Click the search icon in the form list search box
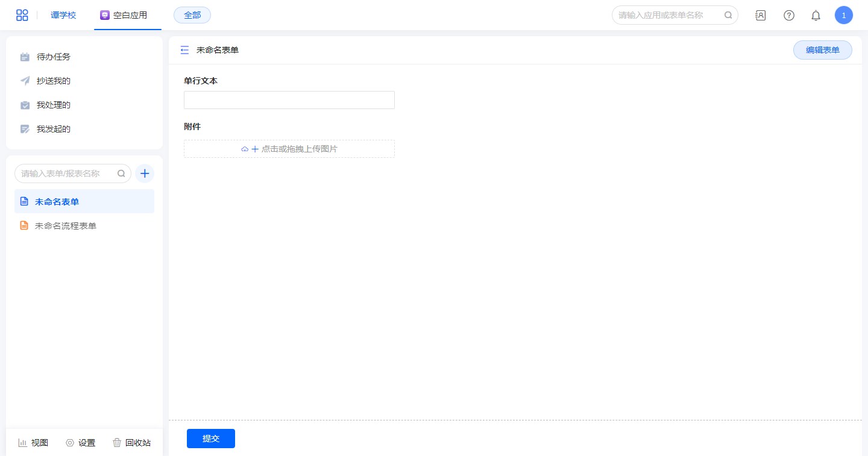The image size is (868, 456). [x=121, y=173]
